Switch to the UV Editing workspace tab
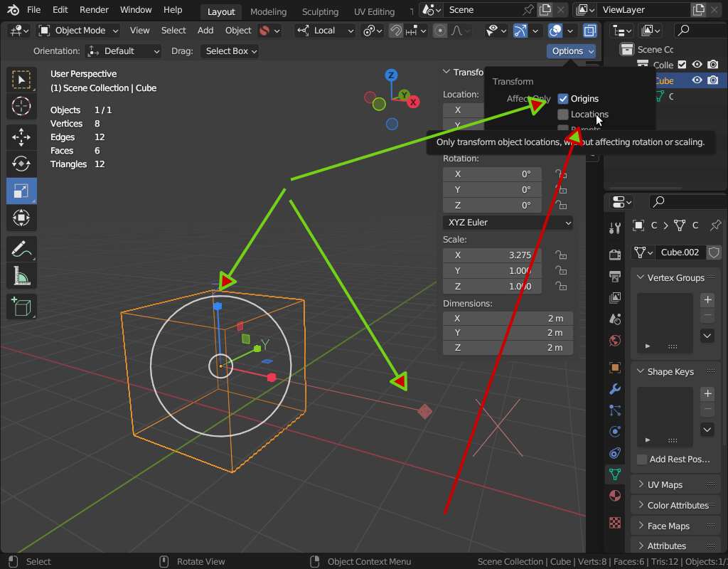This screenshot has width=728, height=569. [x=374, y=11]
